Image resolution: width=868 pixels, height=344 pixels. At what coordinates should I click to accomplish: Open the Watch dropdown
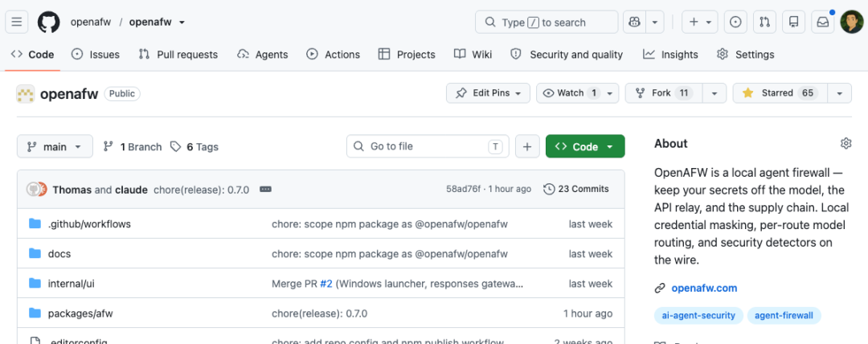tap(577, 93)
